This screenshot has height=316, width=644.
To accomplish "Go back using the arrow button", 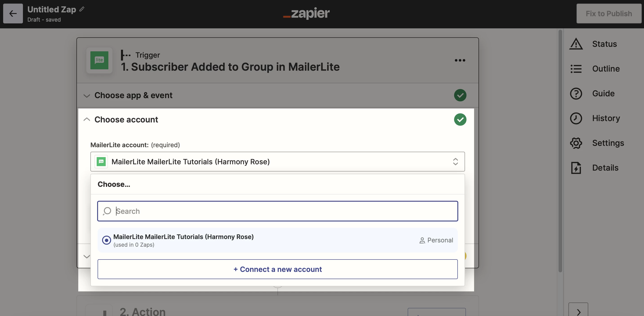I will pyautogui.click(x=13, y=14).
